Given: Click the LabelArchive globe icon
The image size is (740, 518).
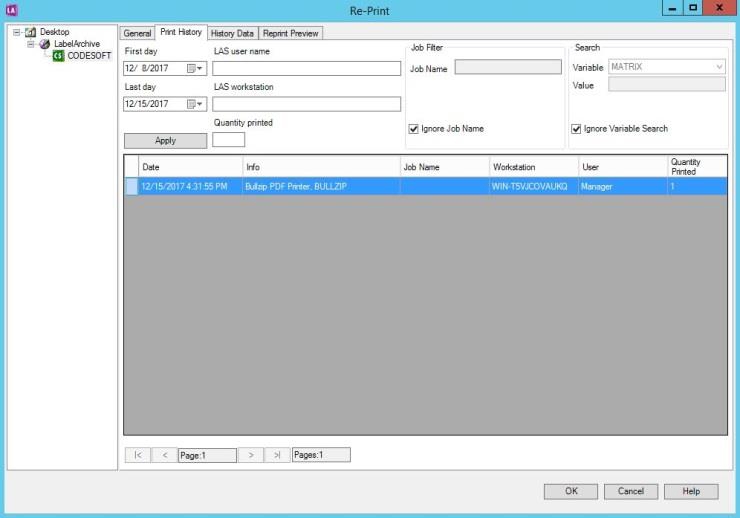Looking at the screenshot, I should [44, 44].
